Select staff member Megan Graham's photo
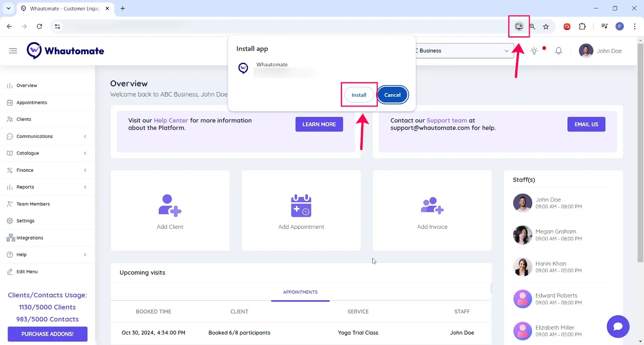Viewport: 644px width, 345px height. click(522, 235)
